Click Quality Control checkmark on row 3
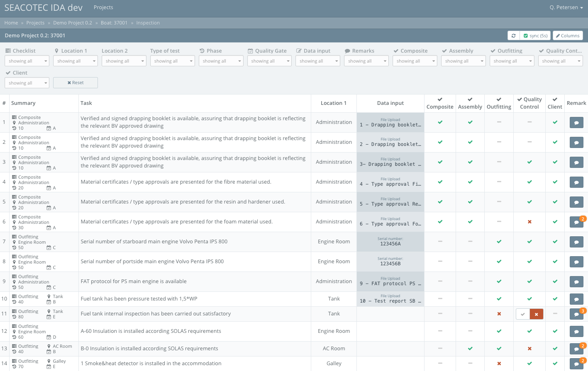 [529, 162]
